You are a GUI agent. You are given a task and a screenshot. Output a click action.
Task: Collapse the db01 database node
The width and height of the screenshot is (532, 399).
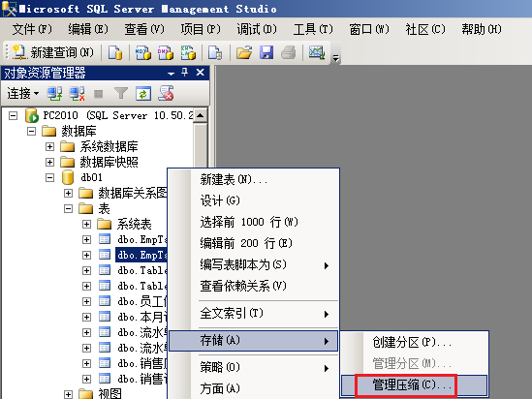click(49, 177)
